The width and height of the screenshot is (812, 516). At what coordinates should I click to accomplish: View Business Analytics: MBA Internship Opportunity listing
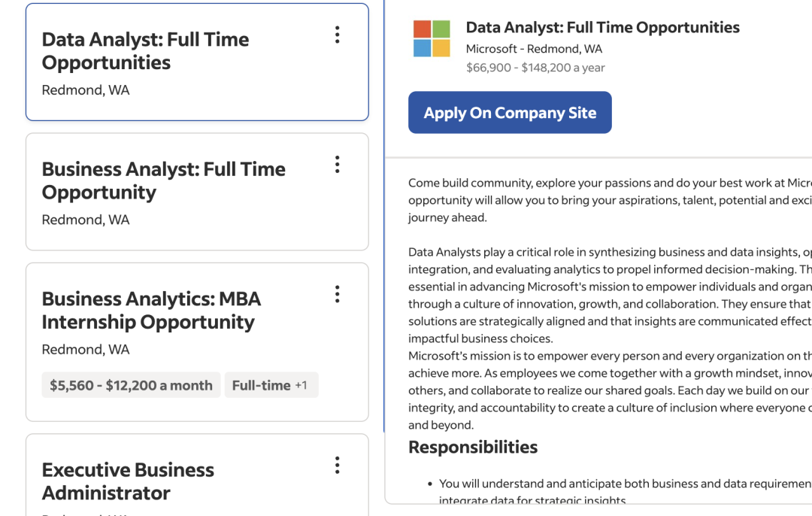tap(151, 310)
